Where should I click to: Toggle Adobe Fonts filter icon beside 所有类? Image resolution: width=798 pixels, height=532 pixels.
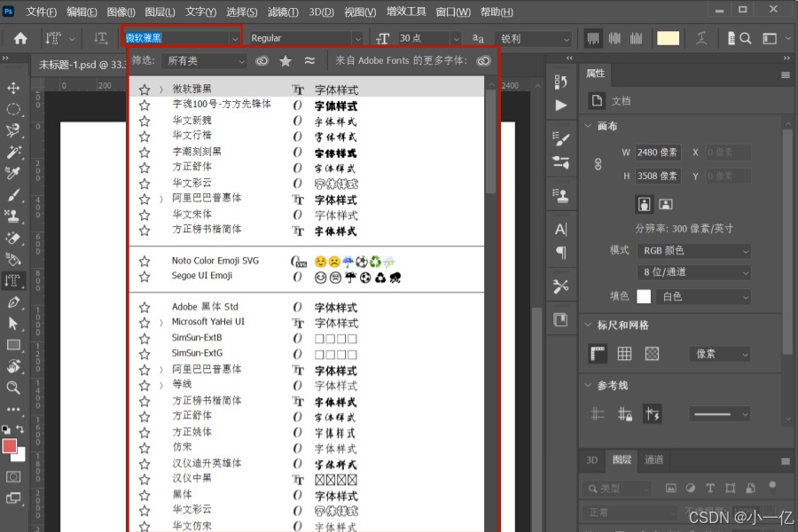pyautogui.click(x=262, y=60)
